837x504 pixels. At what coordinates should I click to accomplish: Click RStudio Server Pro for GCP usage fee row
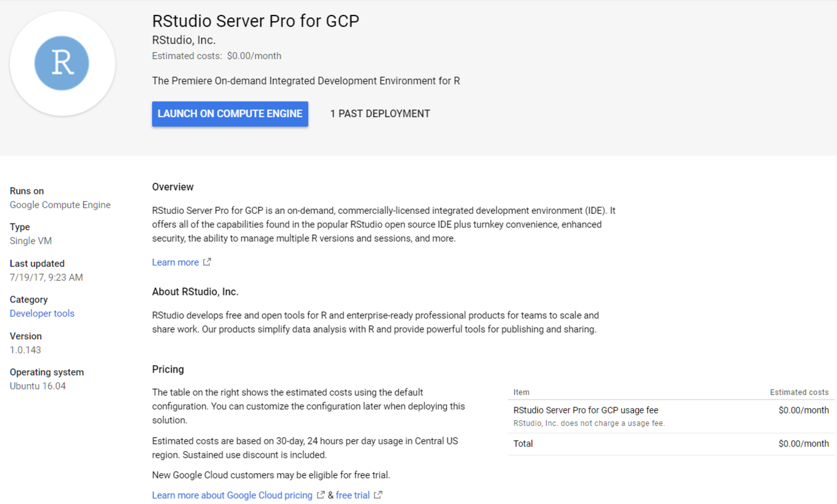pyautogui.click(x=671, y=416)
